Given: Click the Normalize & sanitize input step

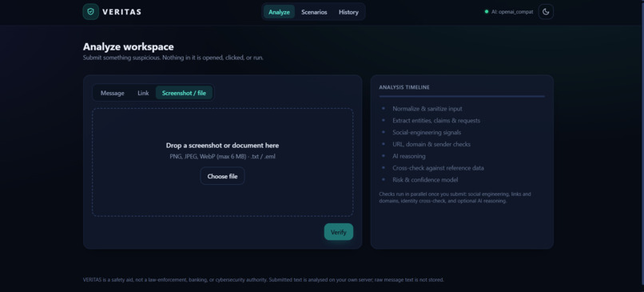Looking at the screenshot, I should click(x=427, y=109).
